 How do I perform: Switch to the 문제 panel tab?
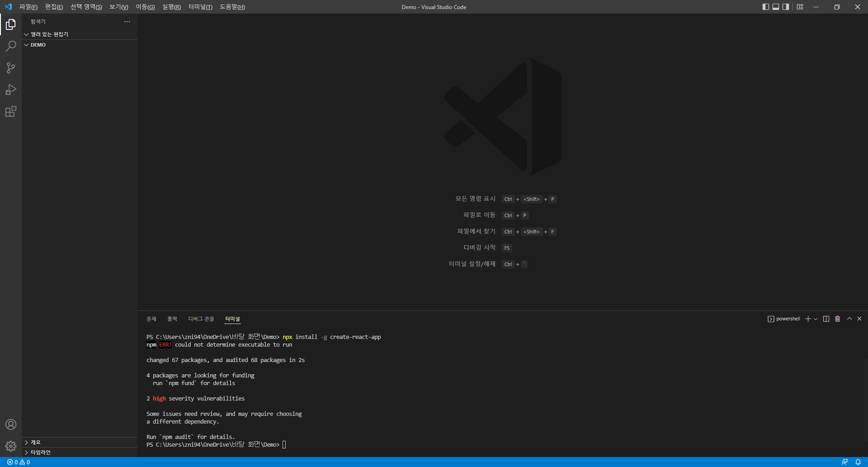[x=151, y=319]
